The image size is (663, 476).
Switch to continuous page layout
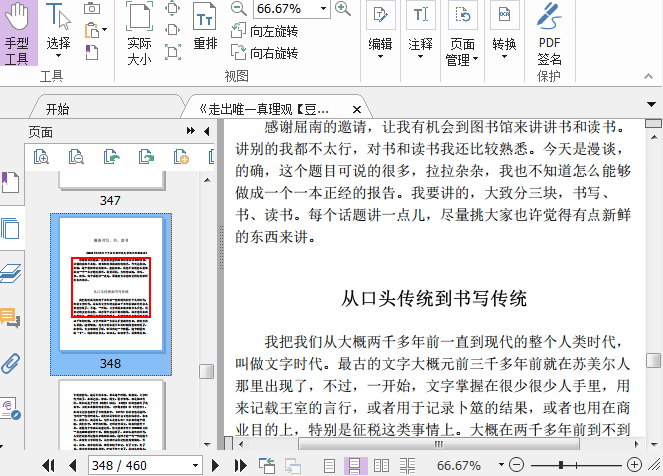click(x=354, y=466)
